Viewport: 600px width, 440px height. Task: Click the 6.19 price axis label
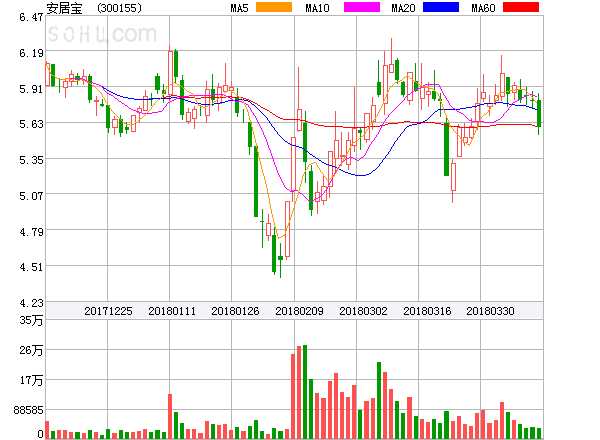click(x=31, y=53)
